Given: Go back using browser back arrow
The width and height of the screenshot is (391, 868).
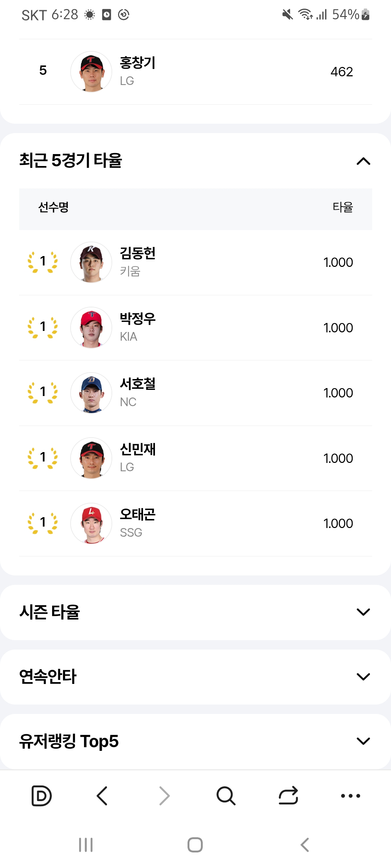Looking at the screenshot, I should tap(102, 796).
